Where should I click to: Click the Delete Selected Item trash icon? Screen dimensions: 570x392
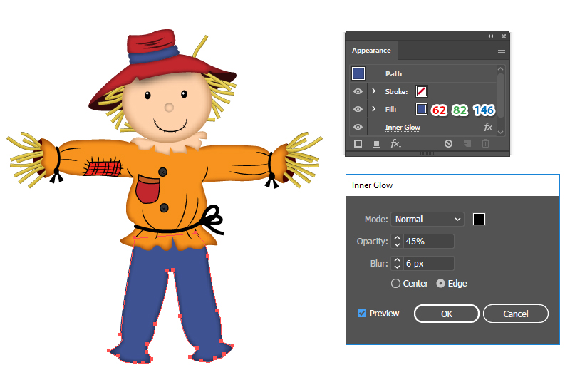tap(486, 143)
